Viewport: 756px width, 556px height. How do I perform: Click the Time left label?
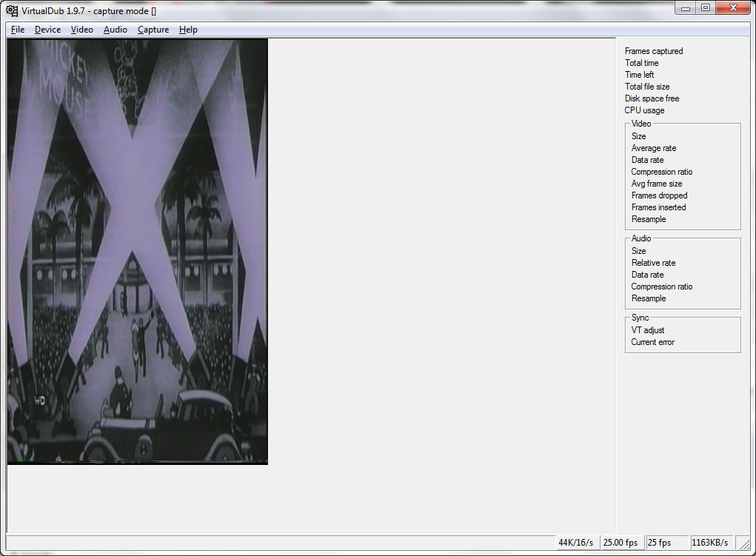(639, 75)
